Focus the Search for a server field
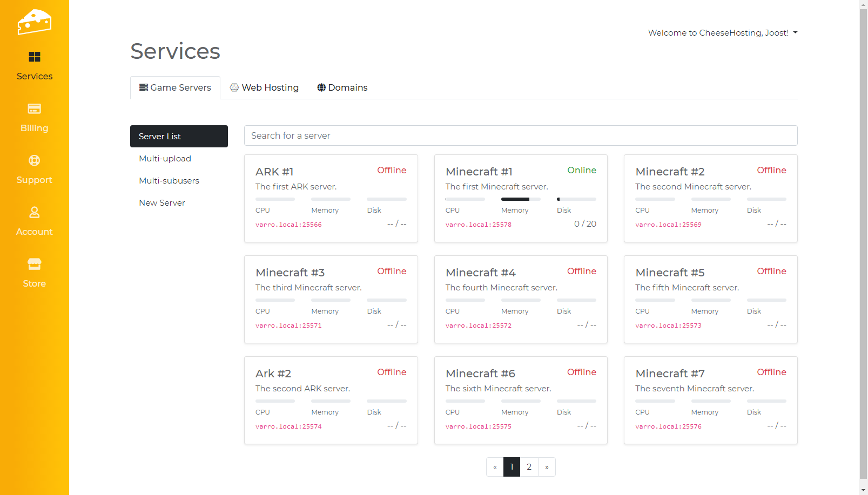868x495 pixels. tap(520, 135)
